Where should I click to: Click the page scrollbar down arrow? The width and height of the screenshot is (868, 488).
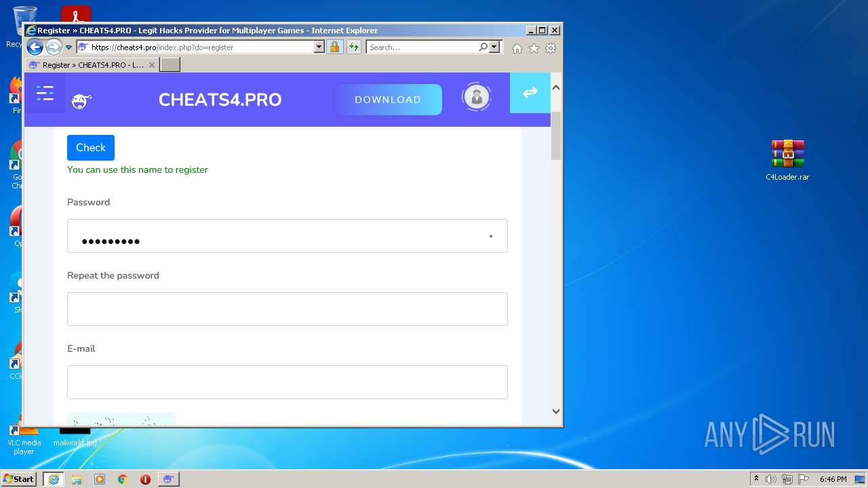(x=556, y=411)
